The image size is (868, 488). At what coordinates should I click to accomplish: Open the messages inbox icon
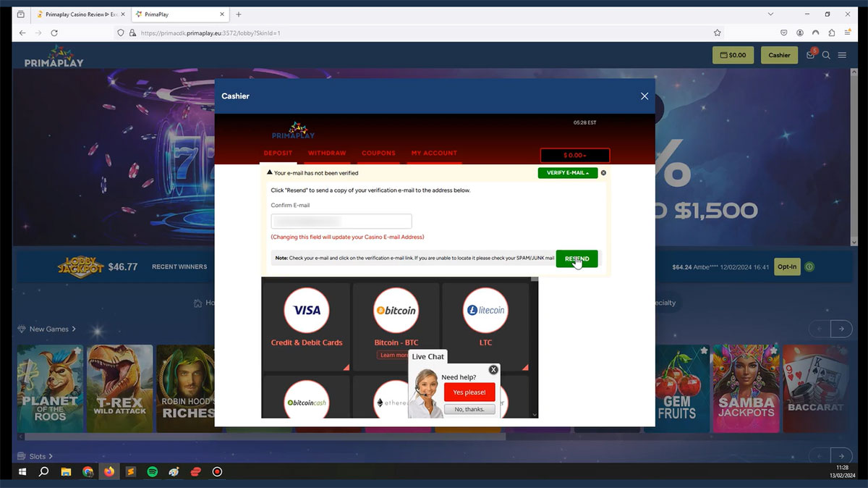tap(811, 55)
